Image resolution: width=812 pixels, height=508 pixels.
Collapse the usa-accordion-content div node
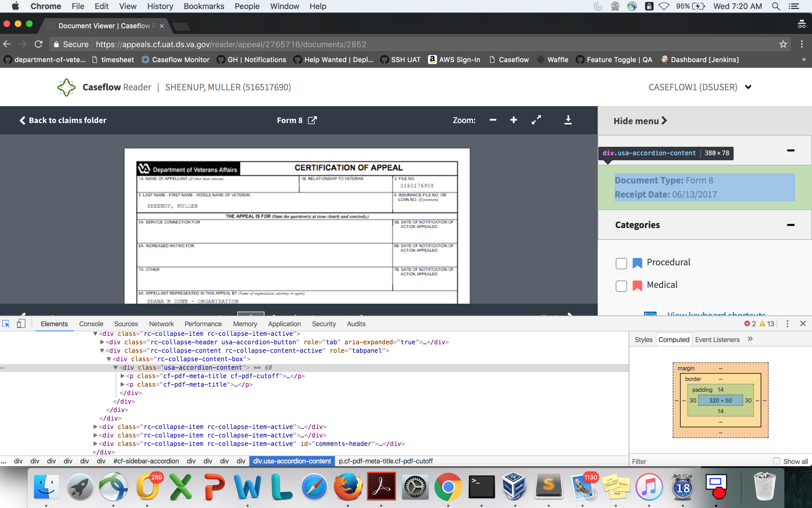(115, 367)
